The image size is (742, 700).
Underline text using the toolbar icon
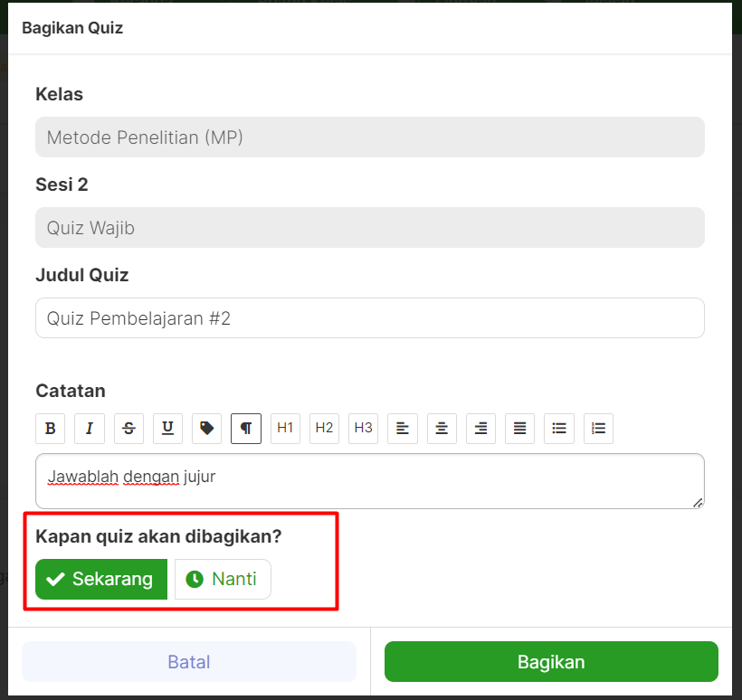point(167,429)
